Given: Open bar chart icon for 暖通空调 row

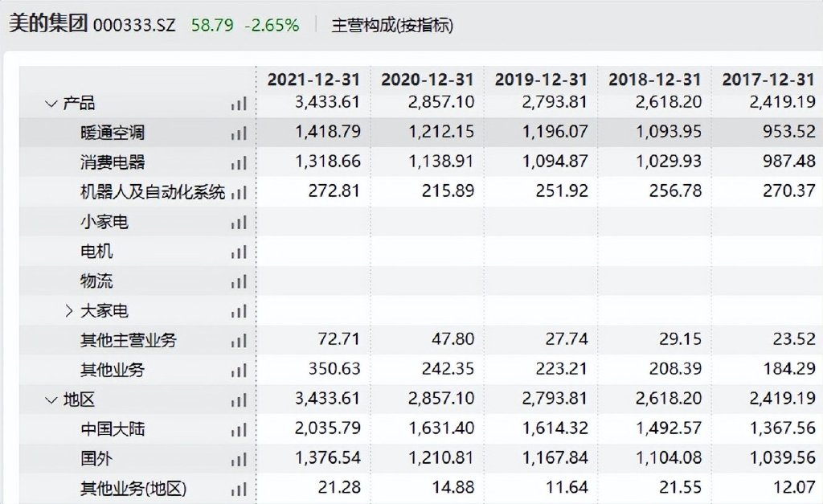Looking at the screenshot, I should 238,133.
